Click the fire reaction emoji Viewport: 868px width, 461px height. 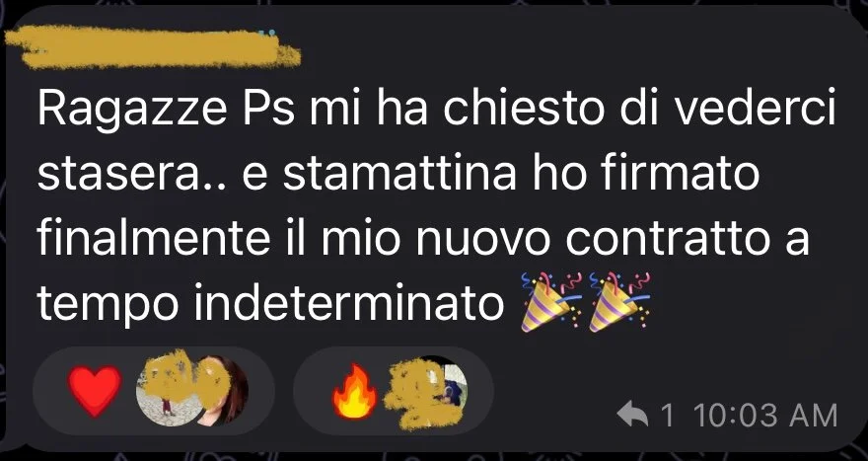(x=355, y=391)
